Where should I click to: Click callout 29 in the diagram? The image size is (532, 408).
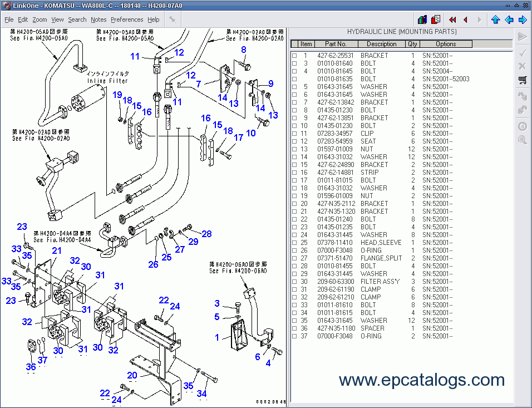click(x=194, y=242)
